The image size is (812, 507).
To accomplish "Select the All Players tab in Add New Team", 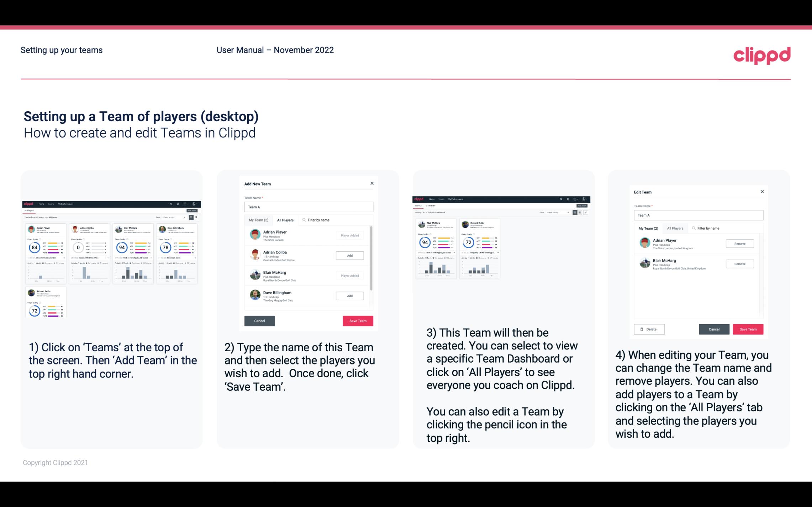I will tap(285, 220).
